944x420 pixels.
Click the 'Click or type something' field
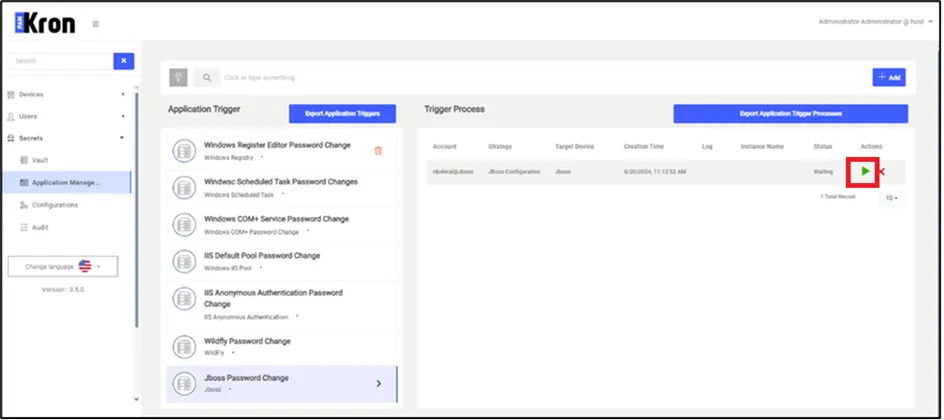(542, 78)
